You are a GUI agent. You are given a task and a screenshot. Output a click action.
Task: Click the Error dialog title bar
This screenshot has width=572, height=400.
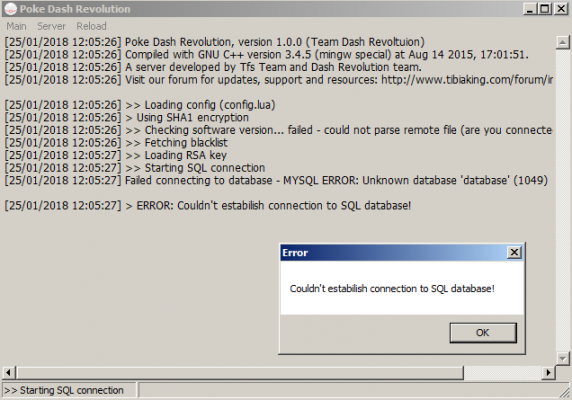(x=393, y=253)
